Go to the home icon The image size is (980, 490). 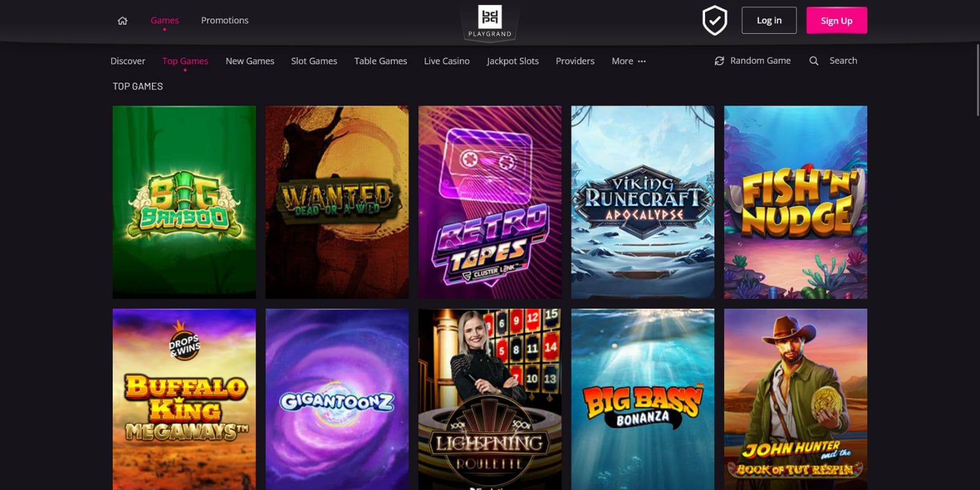(123, 21)
